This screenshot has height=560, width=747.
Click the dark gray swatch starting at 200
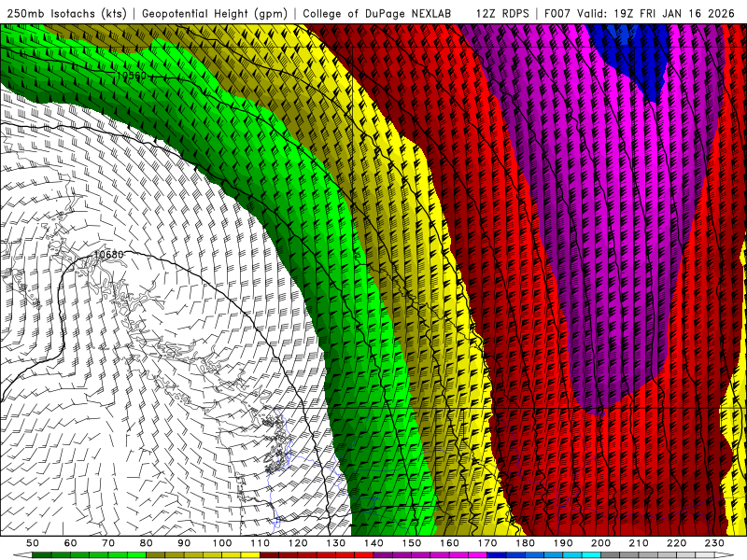pyautogui.click(x=611, y=555)
